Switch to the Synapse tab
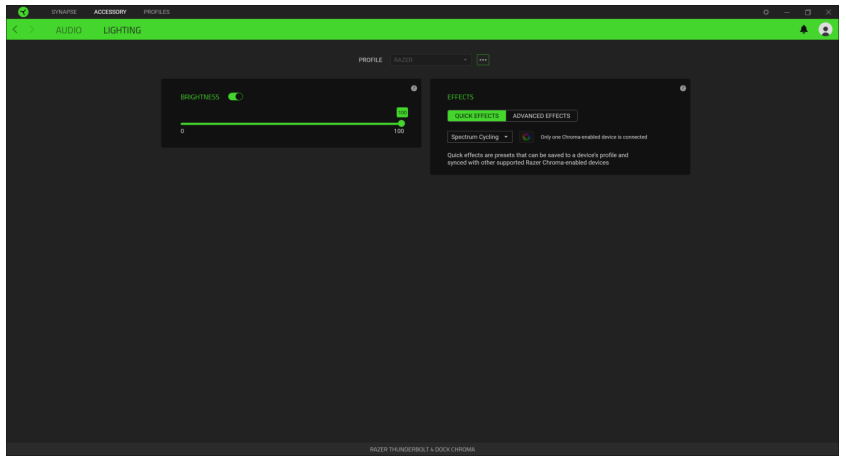Screen dimensions: 846x460 click(x=63, y=11)
